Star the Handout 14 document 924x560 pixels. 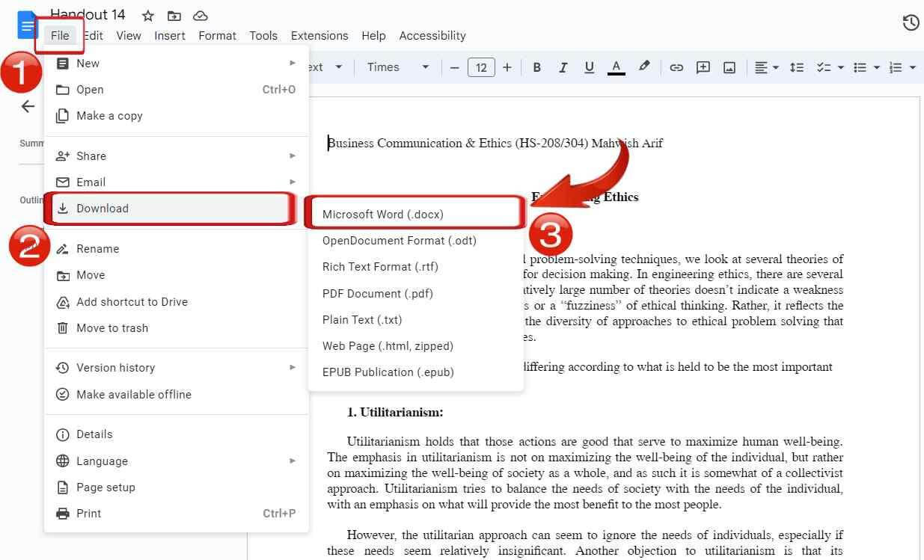tap(147, 15)
